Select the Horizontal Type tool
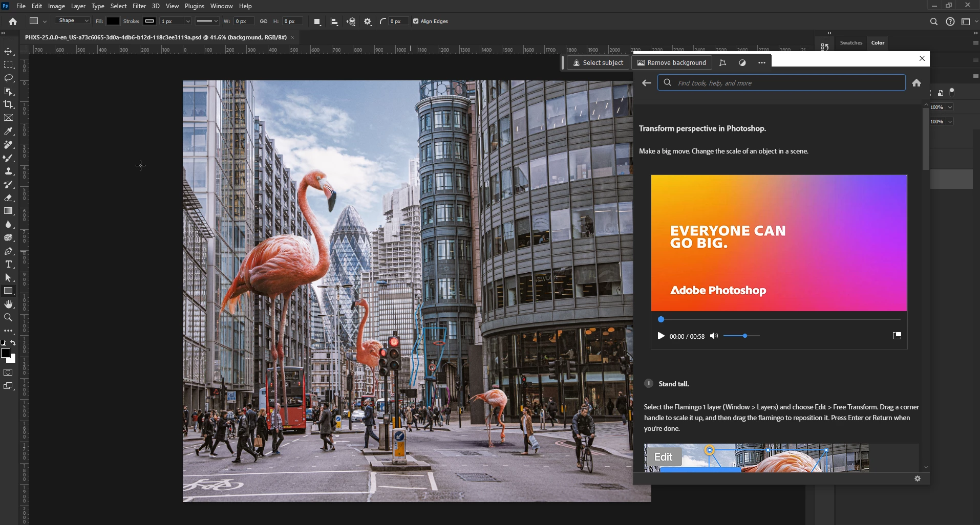The height and width of the screenshot is (525, 980). tap(8, 265)
